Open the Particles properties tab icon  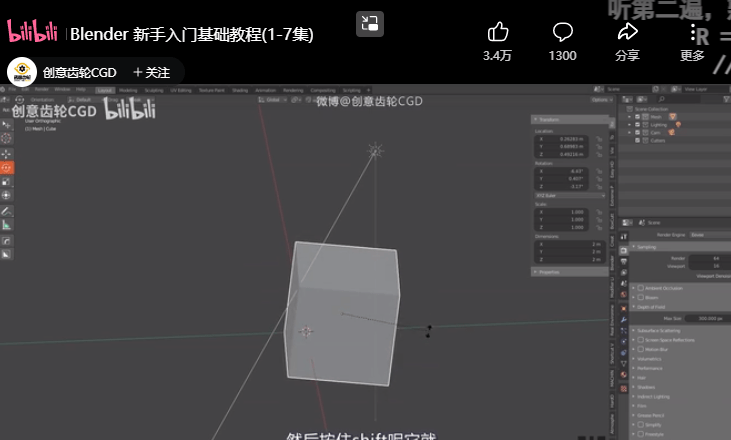(624, 331)
